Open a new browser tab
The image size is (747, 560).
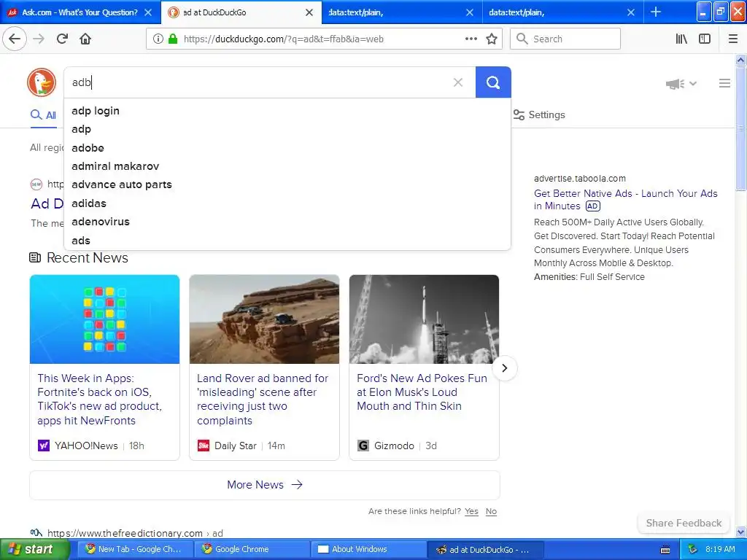point(656,12)
